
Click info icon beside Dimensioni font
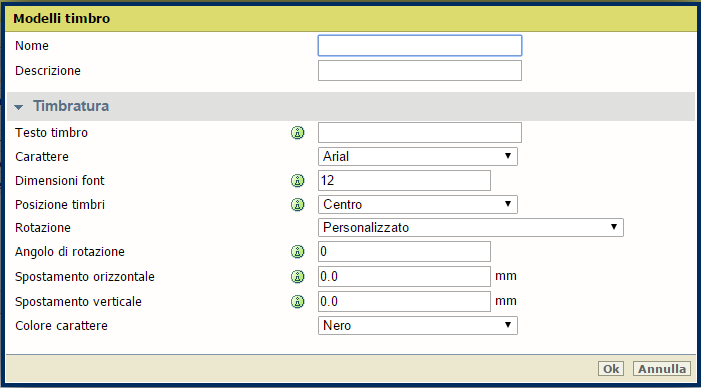tap(297, 181)
